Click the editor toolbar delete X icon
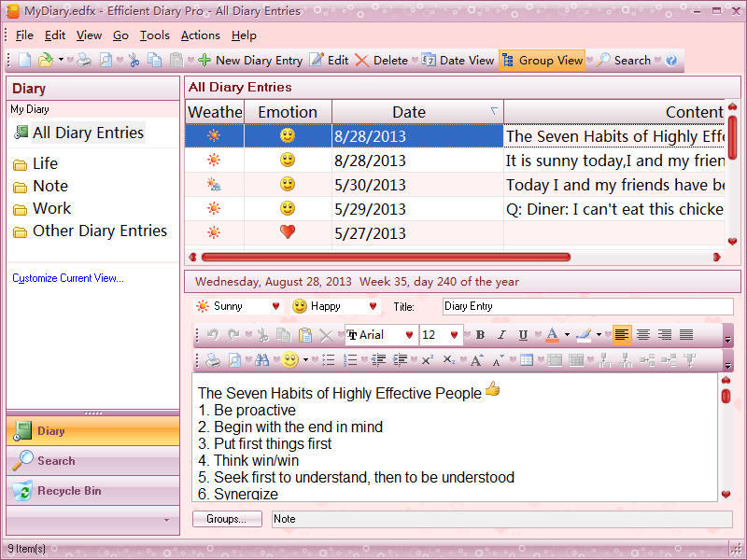 (326, 335)
